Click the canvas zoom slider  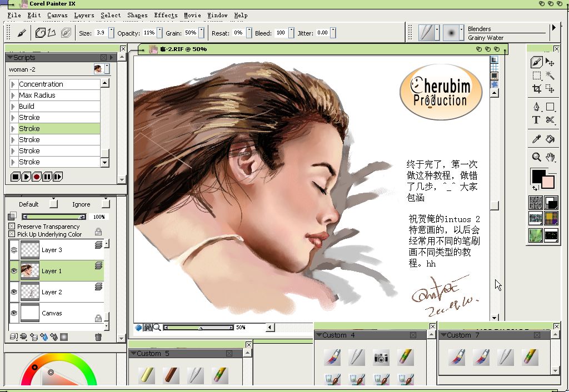tap(198, 328)
